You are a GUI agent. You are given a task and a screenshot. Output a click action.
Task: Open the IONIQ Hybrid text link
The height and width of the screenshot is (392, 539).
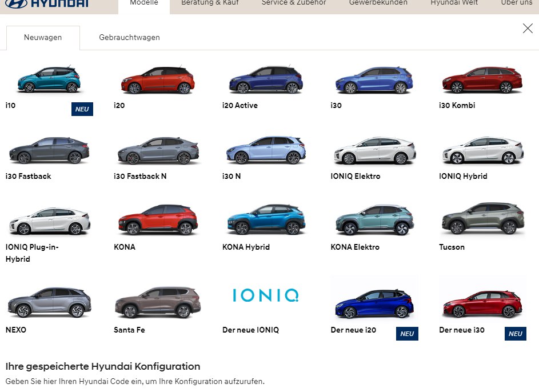463,176
